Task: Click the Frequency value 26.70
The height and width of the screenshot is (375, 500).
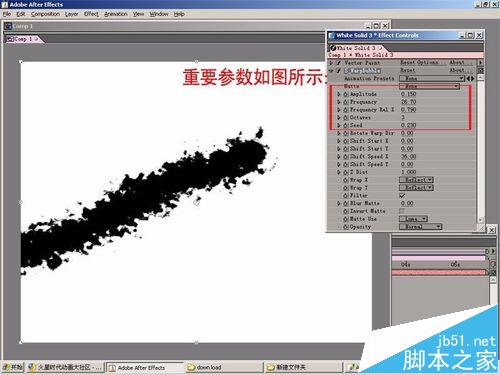Action: (x=409, y=102)
